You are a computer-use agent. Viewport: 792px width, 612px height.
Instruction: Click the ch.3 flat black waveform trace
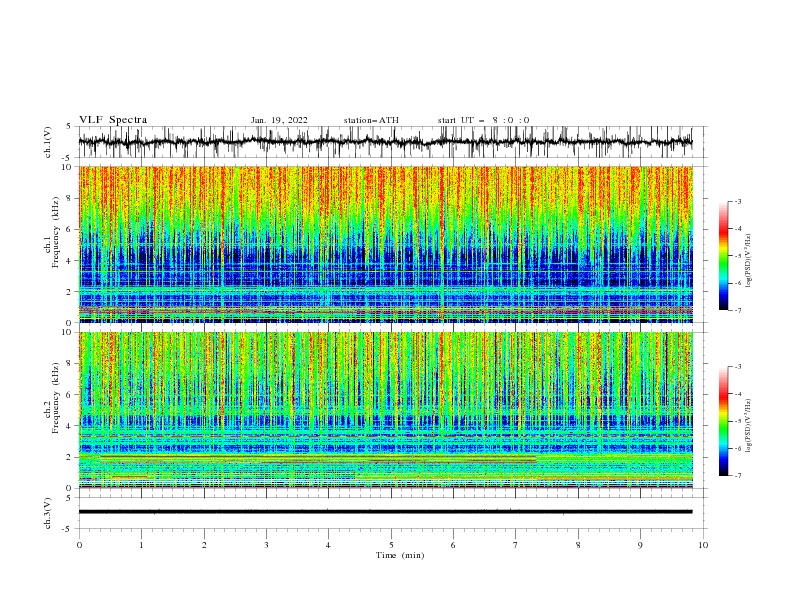(x=385, y=512)
